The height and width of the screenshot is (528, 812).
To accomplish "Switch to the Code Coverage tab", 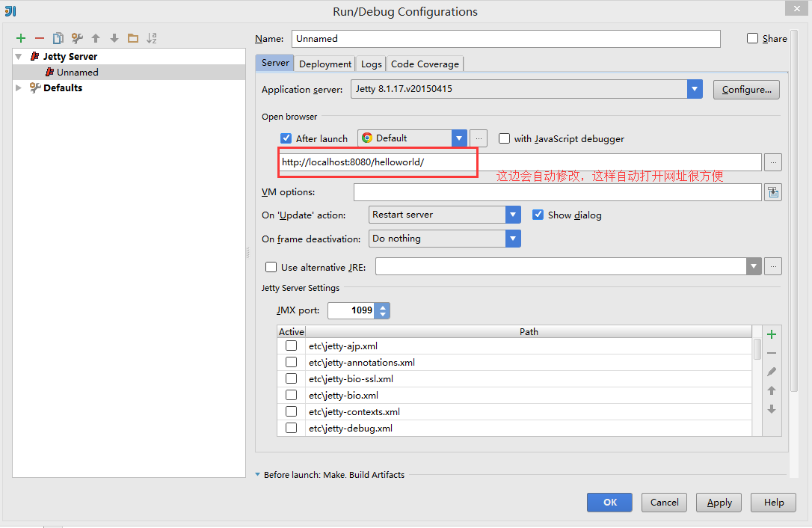I will coord(425,64).
